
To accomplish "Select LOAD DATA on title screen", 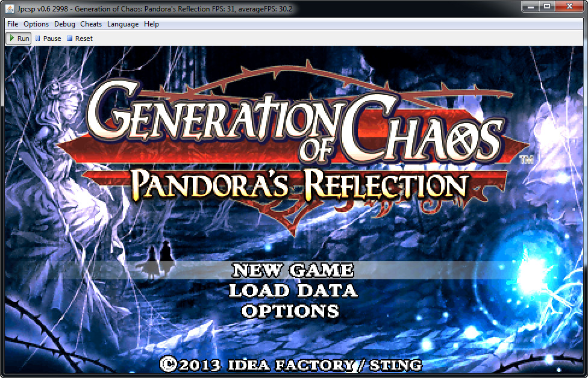I will pyautogui.click(x=293, y=290).
